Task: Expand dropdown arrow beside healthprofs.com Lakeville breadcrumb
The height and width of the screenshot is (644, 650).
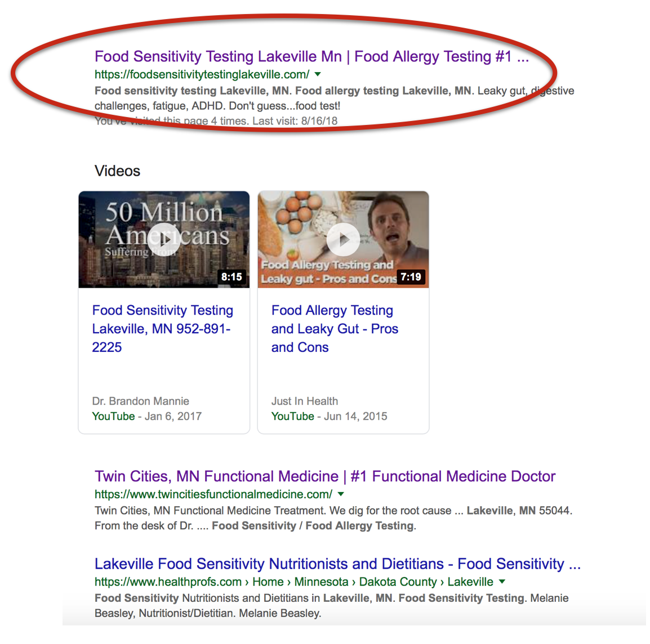Action: point(502,582)
